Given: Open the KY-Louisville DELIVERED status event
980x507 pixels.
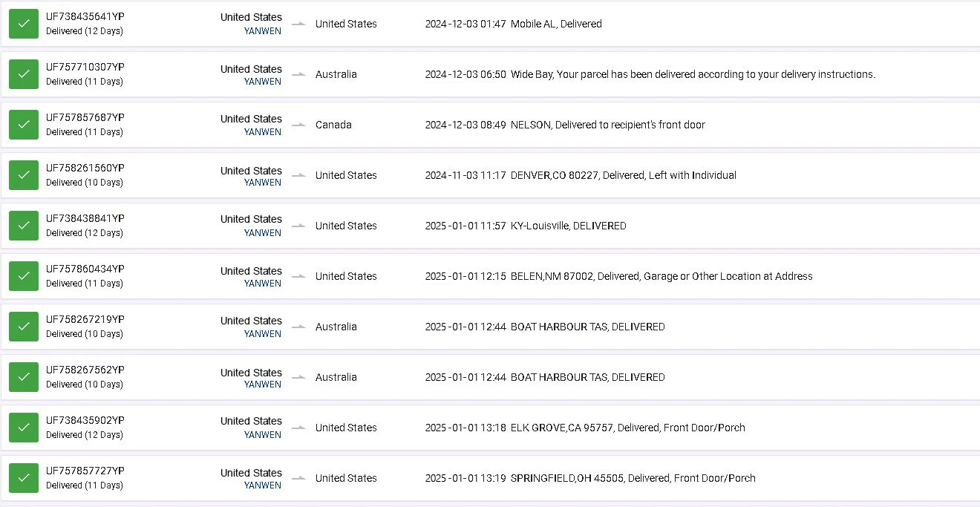Looking at the screenshot, I should (568, 226).
